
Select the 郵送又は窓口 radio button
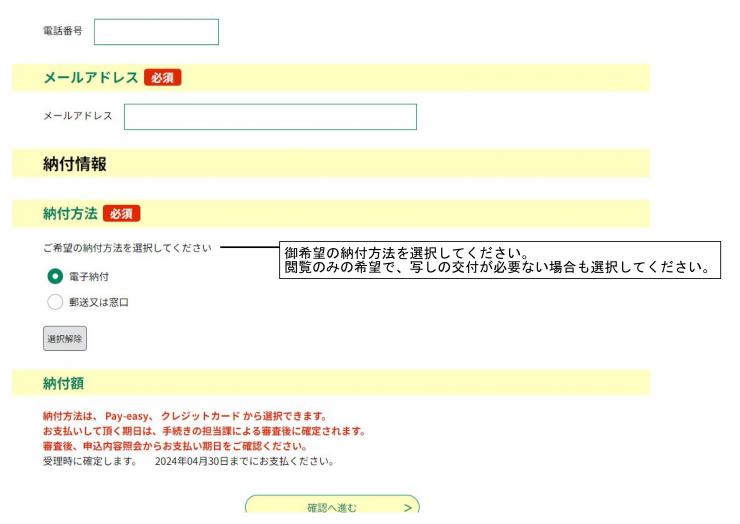tap(55, 302)
